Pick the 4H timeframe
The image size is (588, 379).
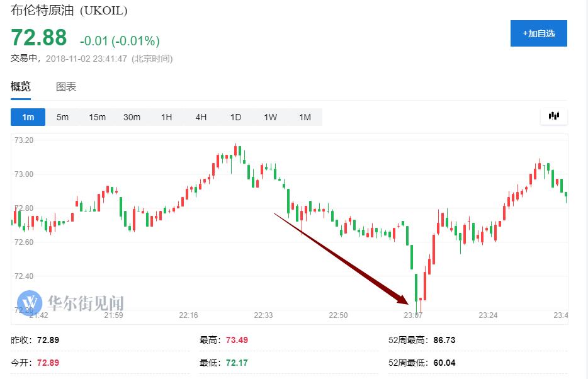coord(201,117)
